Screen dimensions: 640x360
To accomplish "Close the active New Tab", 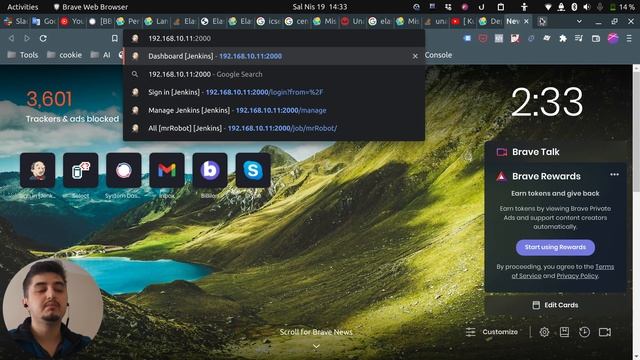I will pyautogui.click(x=527, y=21).
